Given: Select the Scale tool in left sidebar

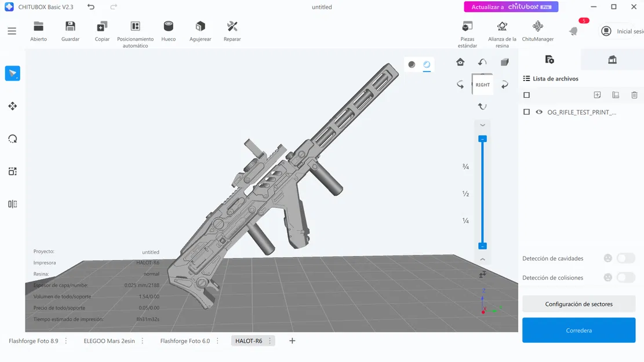Looking at the screenshot, I should click(x=12, y=171).
